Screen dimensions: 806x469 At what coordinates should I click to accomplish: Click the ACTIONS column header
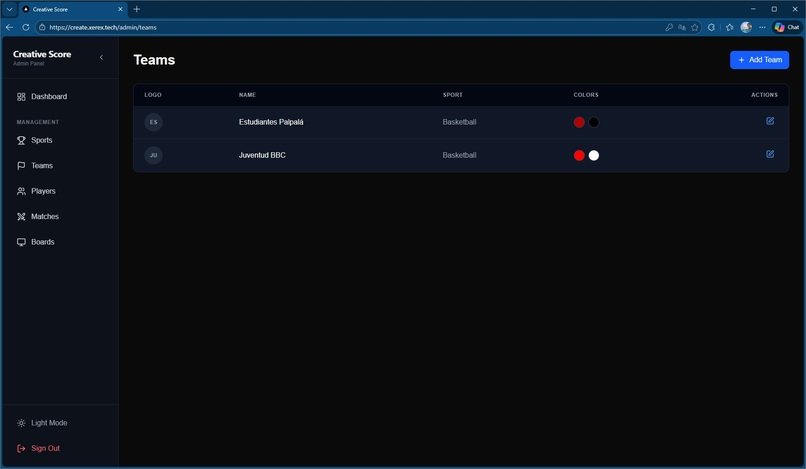(x=764, y=95)
